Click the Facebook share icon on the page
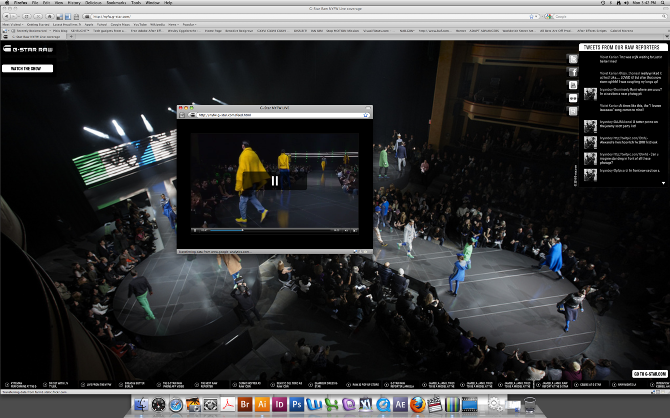This screenshot has height=418, width=670. pyautogui.click(x=573, y=72)
